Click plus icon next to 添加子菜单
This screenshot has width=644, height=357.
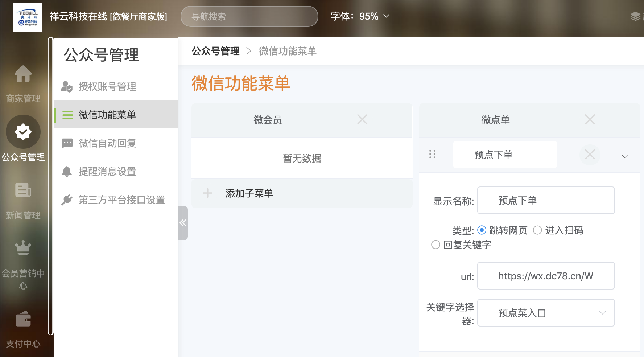coord(207,193)
